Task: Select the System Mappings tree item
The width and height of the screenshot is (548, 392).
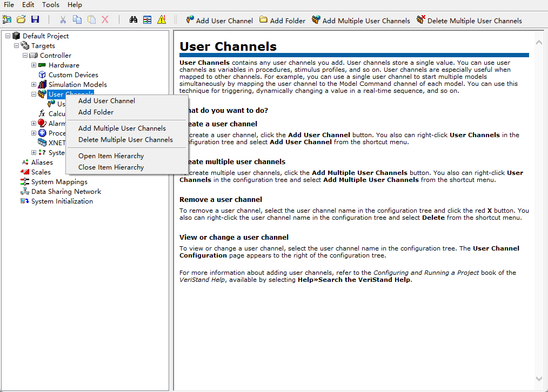Action: click(x=59, y=182)
